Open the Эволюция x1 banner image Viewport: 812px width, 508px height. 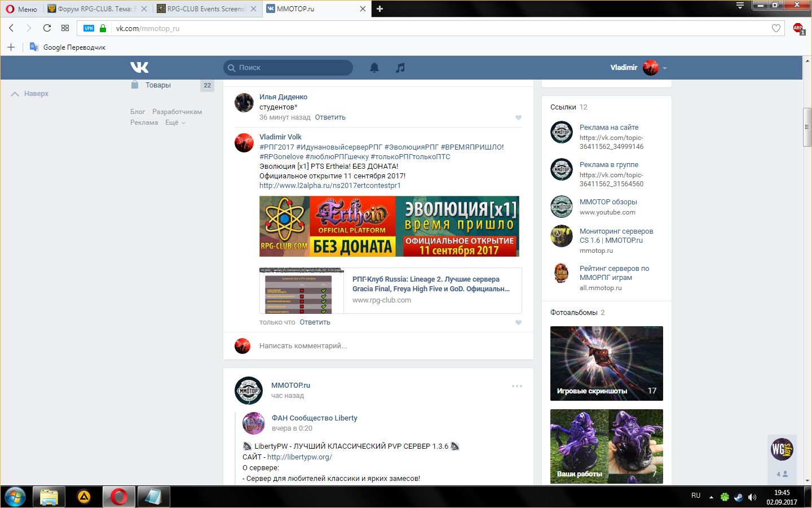click(389, 226)
